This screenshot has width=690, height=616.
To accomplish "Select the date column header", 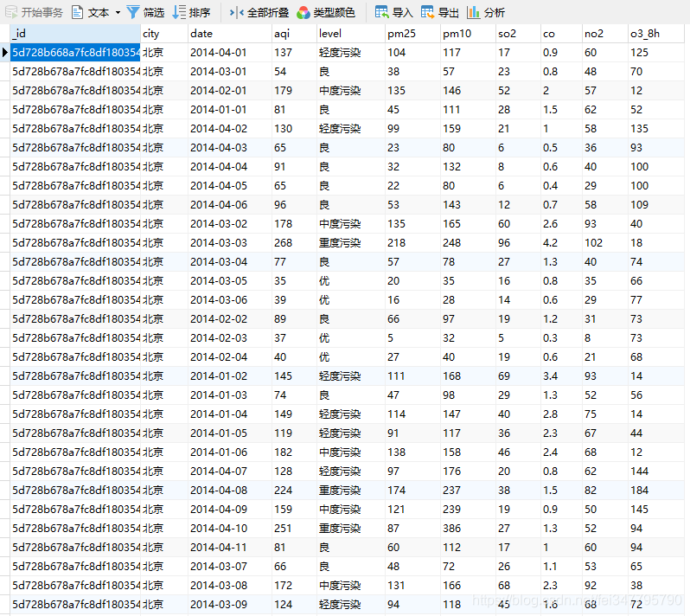I will pos(230,34).
